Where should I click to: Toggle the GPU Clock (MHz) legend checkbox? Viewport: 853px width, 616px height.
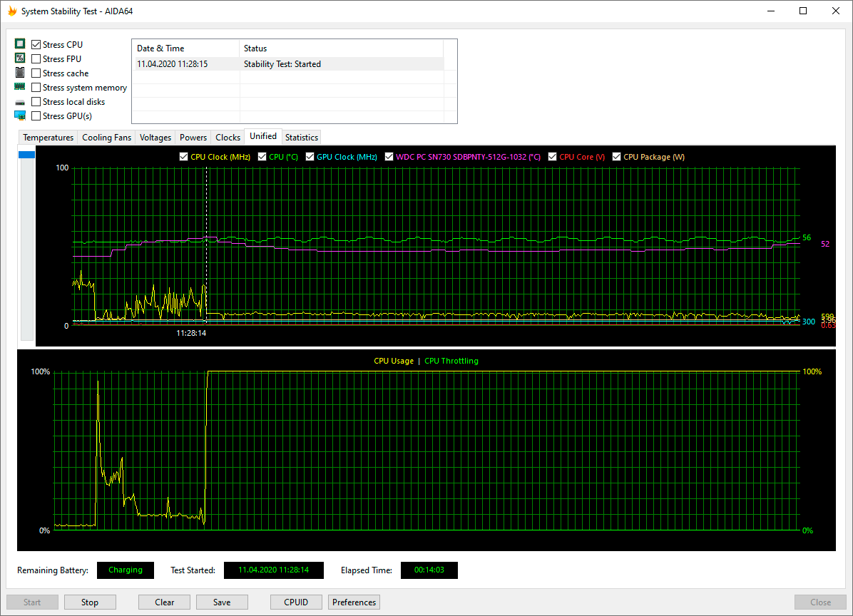[310, 157]
